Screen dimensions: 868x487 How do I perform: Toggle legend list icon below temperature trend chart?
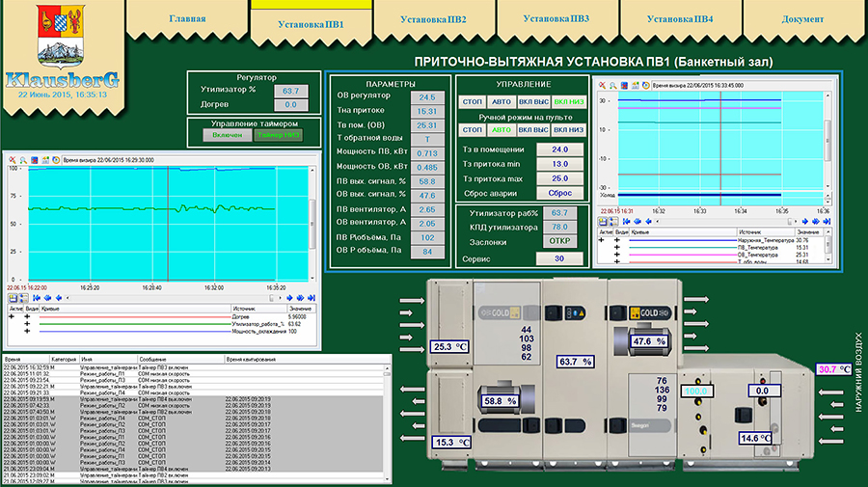tap(613, 222)
